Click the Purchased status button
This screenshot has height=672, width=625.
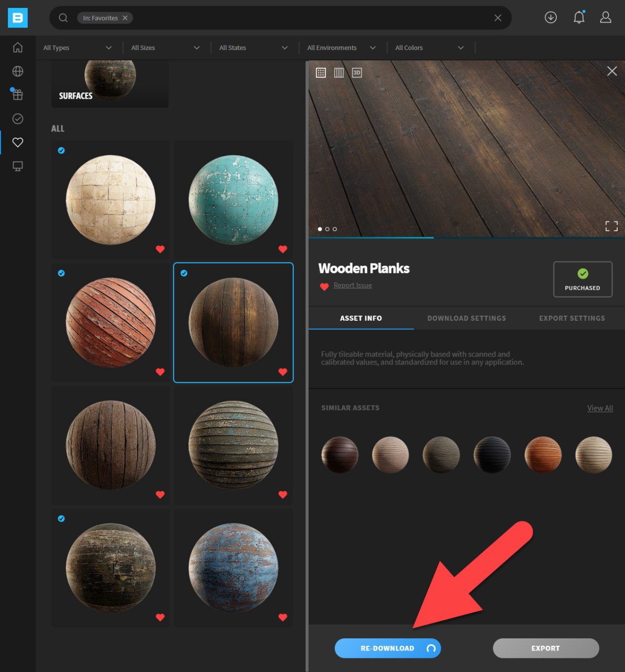[582, 279]
